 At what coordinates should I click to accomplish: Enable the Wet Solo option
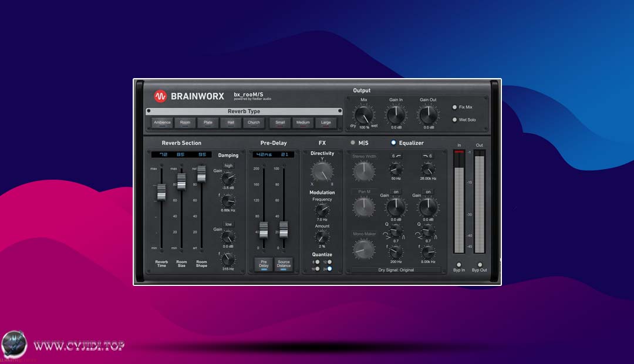coord(454,120)
